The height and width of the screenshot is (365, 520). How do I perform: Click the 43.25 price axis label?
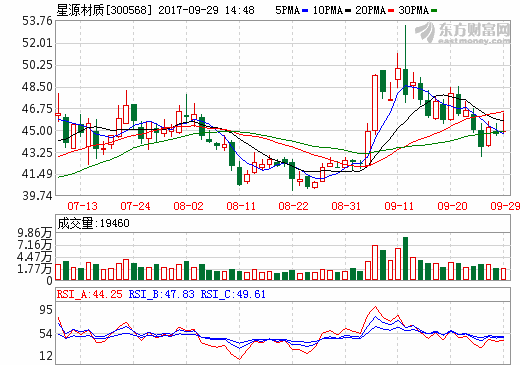(x=37, y=153)
